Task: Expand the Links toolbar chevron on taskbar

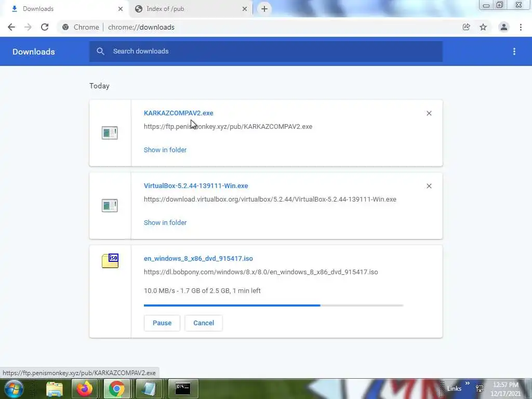Action: point(468,383)
